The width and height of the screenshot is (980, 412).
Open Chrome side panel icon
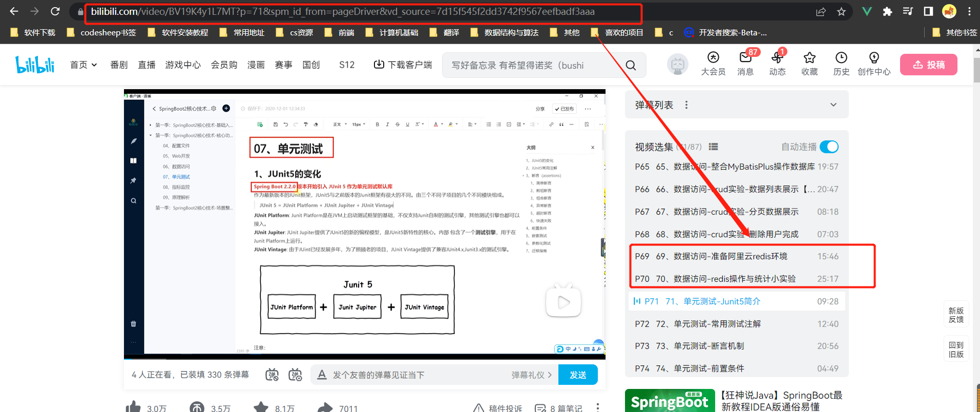(928, 11)
